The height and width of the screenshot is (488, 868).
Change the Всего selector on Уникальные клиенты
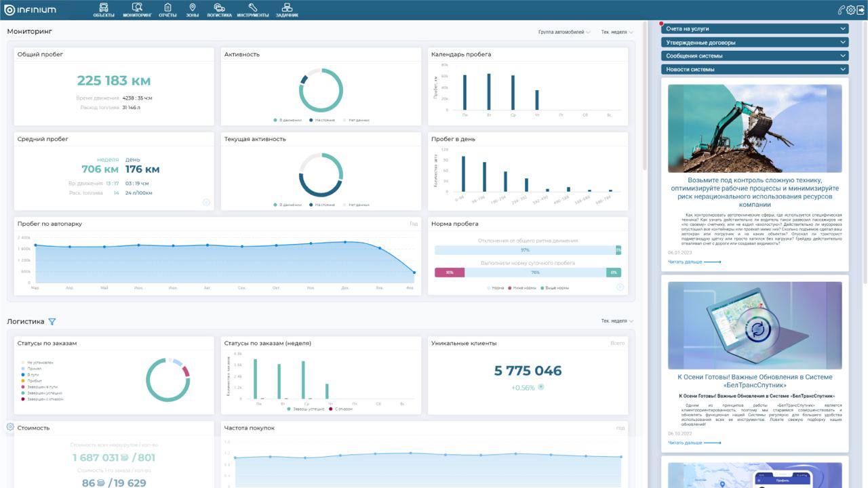pyautogui.click(x=617, y=343)
